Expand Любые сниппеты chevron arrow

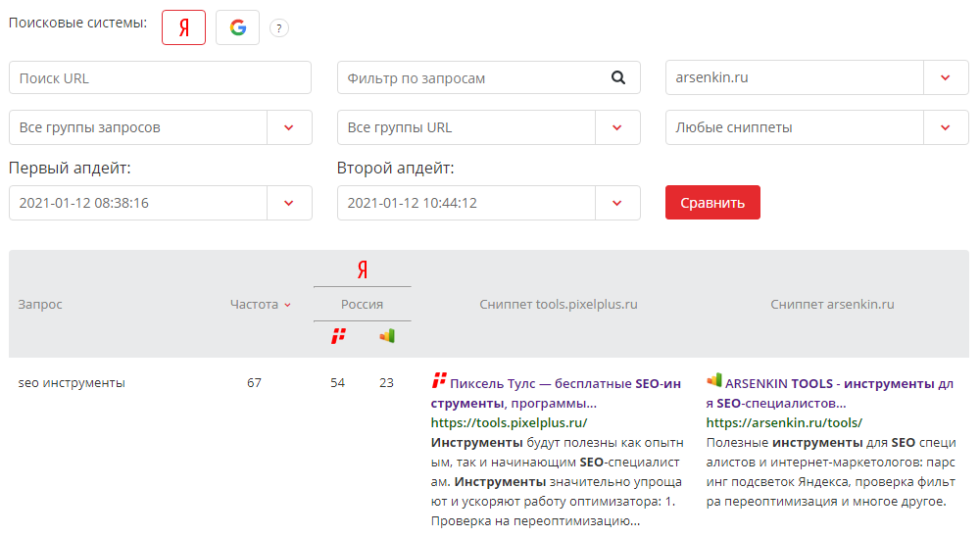click(946, 127)
